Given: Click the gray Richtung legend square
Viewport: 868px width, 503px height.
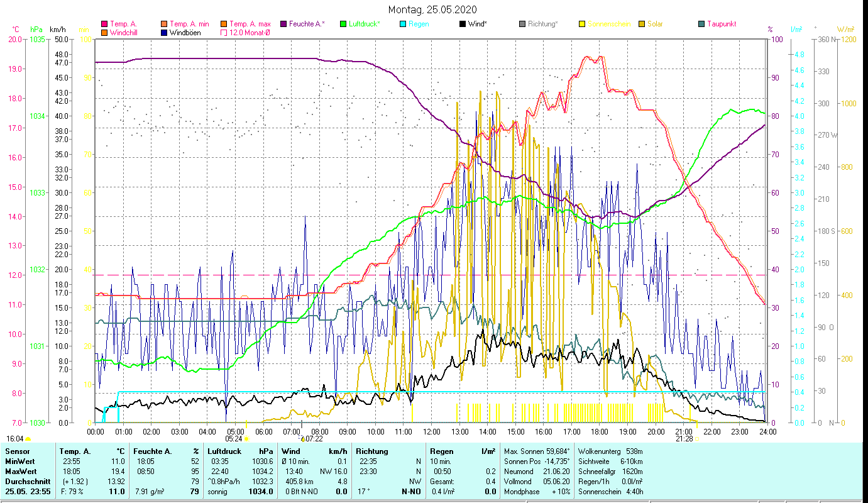Looking at the screenshot, I should pos(522,25).
